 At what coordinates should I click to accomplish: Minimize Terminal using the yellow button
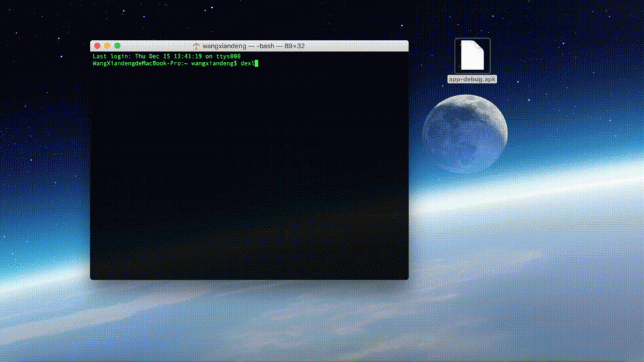pos(107,46)
